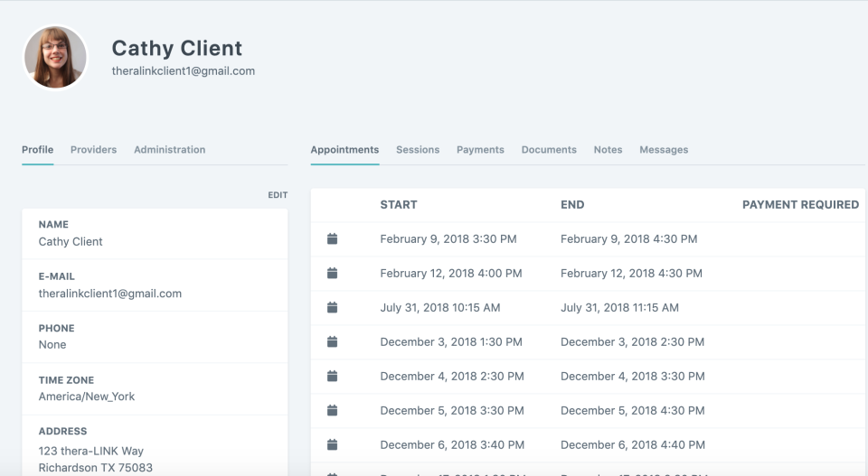Viewport: 868px width, 476px height.
Task: Open the Documents tab
Action: (549, 150)
